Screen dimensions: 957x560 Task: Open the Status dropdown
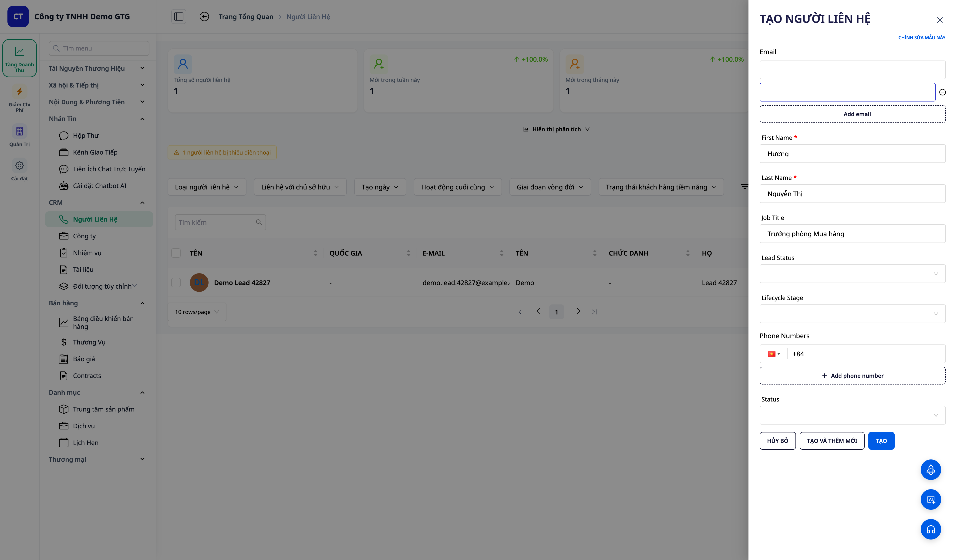[x=852, y=415]
